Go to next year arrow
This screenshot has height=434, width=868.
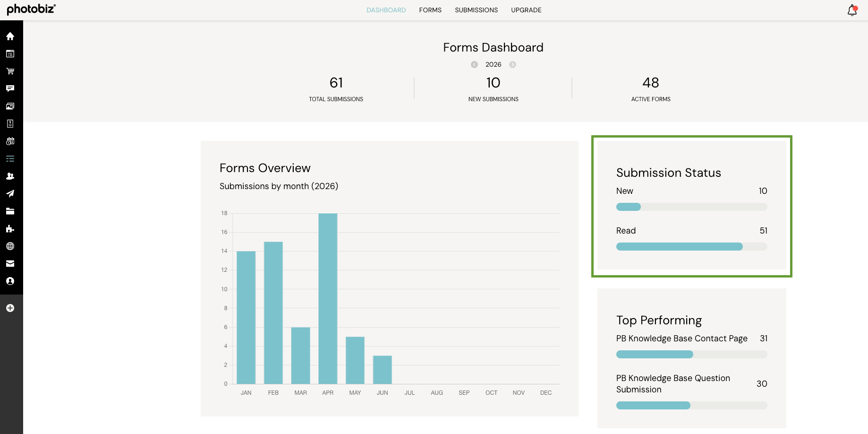(512, 65)
